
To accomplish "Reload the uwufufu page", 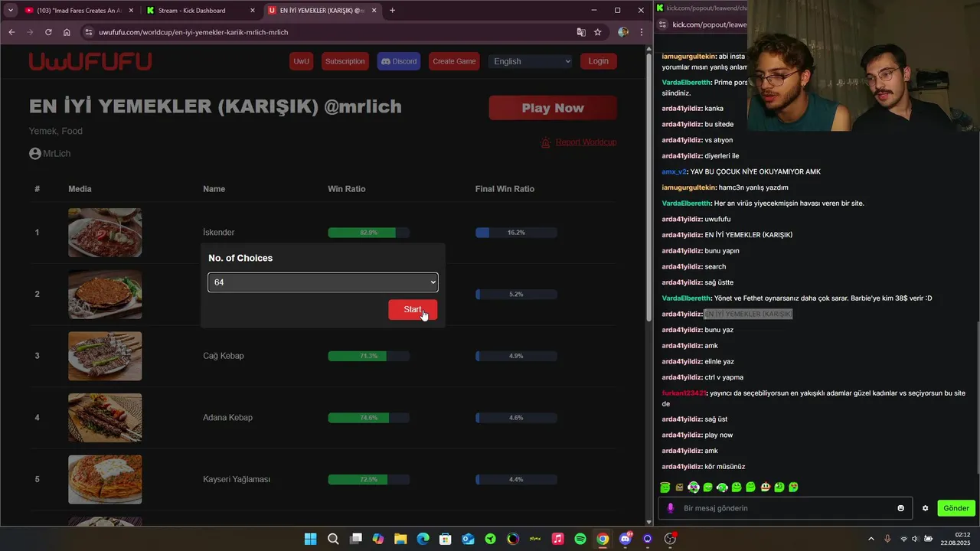I will pos(48,32).
